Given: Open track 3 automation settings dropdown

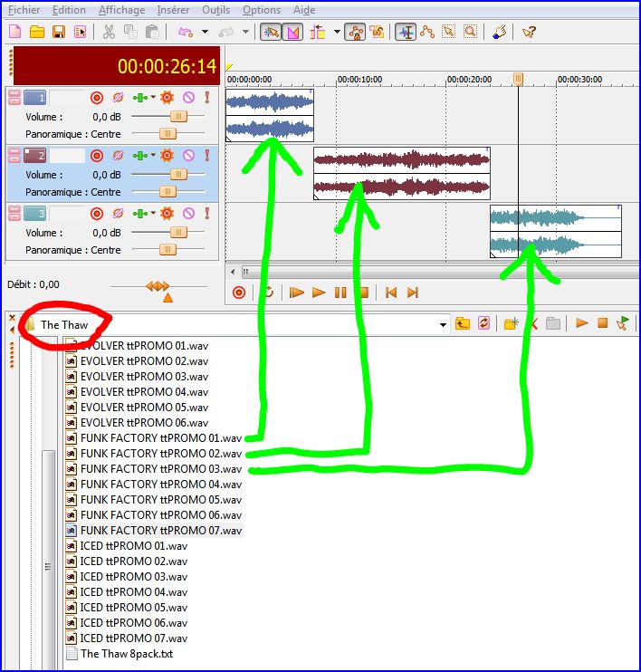Looking at the screenshot, I should pos(153,214).
